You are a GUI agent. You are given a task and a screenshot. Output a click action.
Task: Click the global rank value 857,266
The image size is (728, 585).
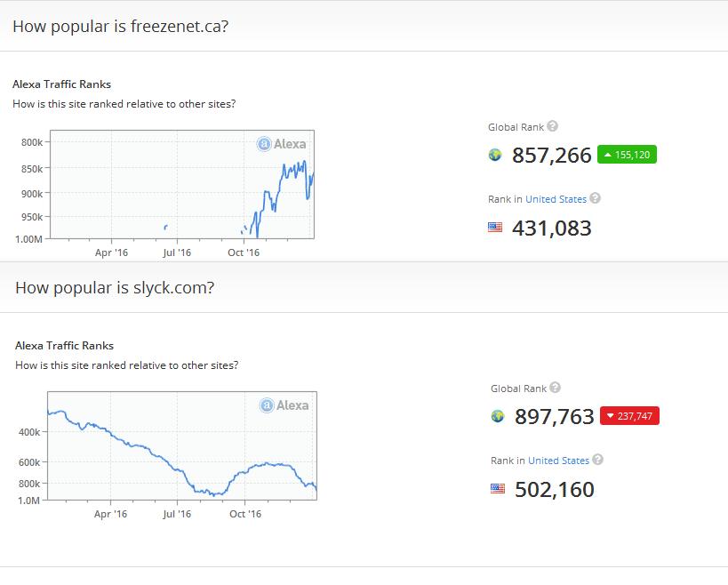point(552,156)
